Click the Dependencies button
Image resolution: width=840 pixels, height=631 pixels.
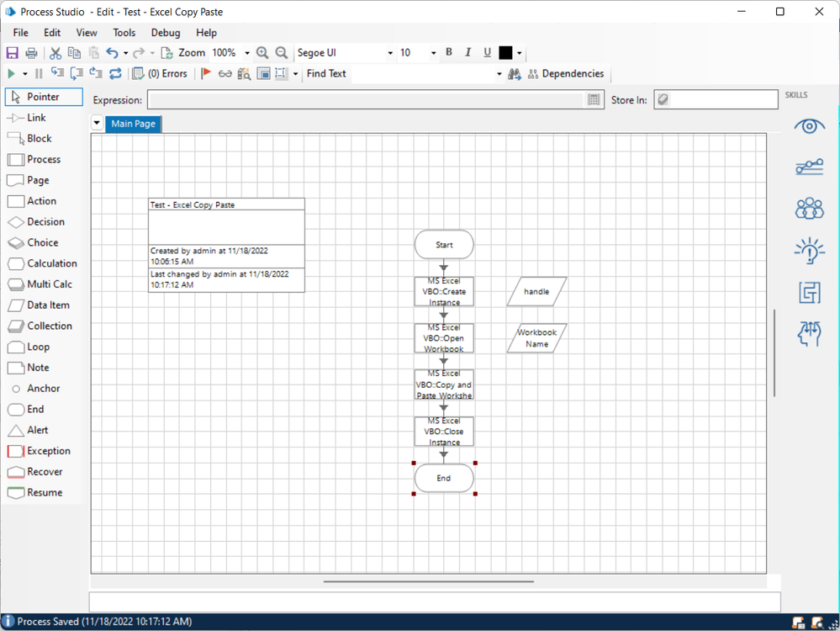click(565, 74)
